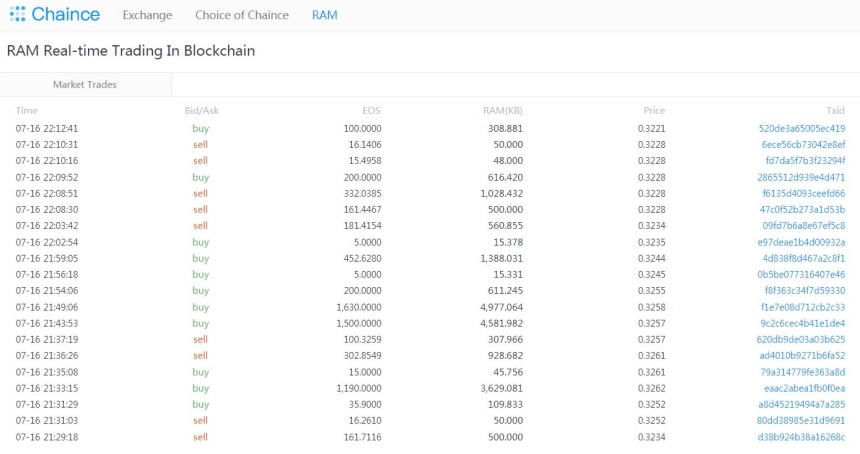Image resolution: width=860 pixels, height=454 pixels.
Task: Open transaction 0b5be077316407e46
Action: (801, 274)
